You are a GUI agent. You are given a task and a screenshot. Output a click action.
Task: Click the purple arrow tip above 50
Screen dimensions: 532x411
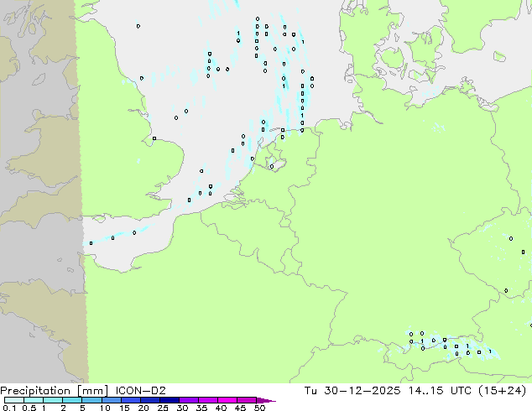(x=266, y=400)
